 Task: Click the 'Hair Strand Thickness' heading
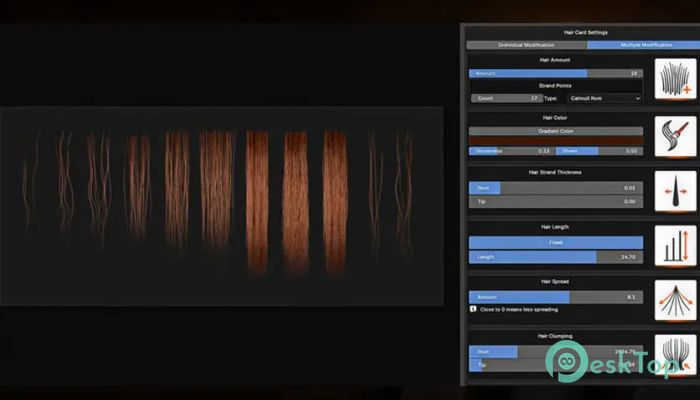pos(555,172)
